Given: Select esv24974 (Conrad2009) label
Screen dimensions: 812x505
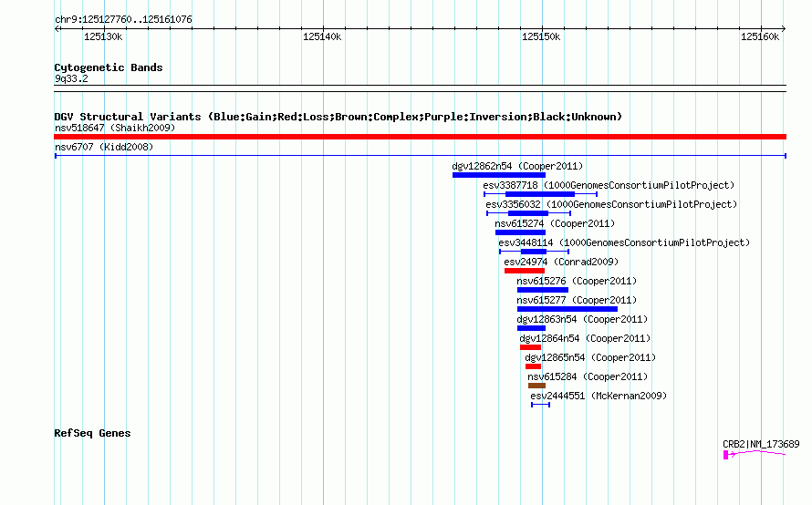Looking at the screenshot, I should click(x=561, y=262).
